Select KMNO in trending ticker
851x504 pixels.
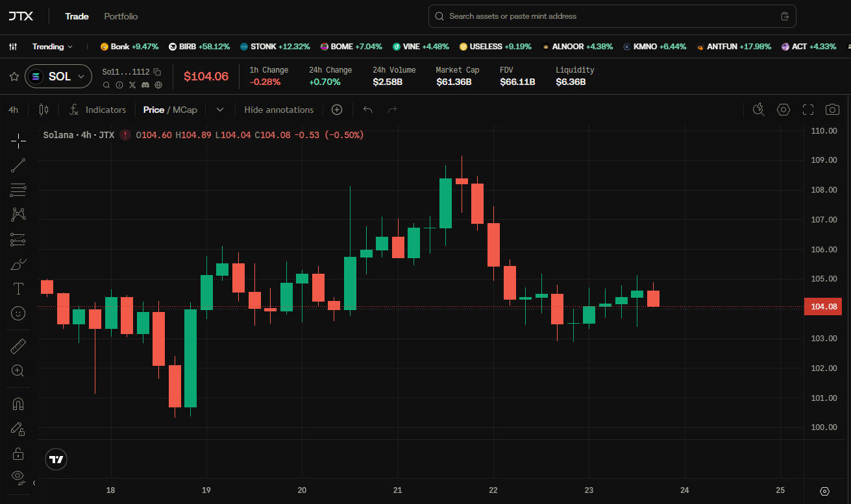point(654,47)
